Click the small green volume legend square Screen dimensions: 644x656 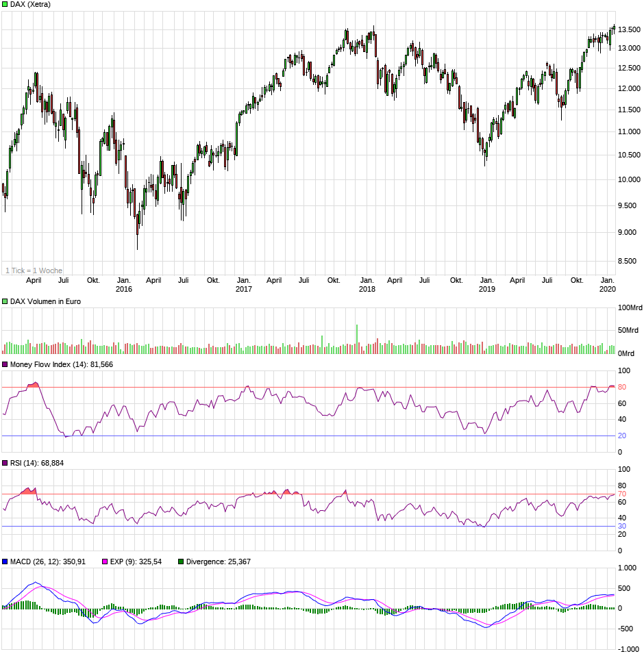click(5, 300)
